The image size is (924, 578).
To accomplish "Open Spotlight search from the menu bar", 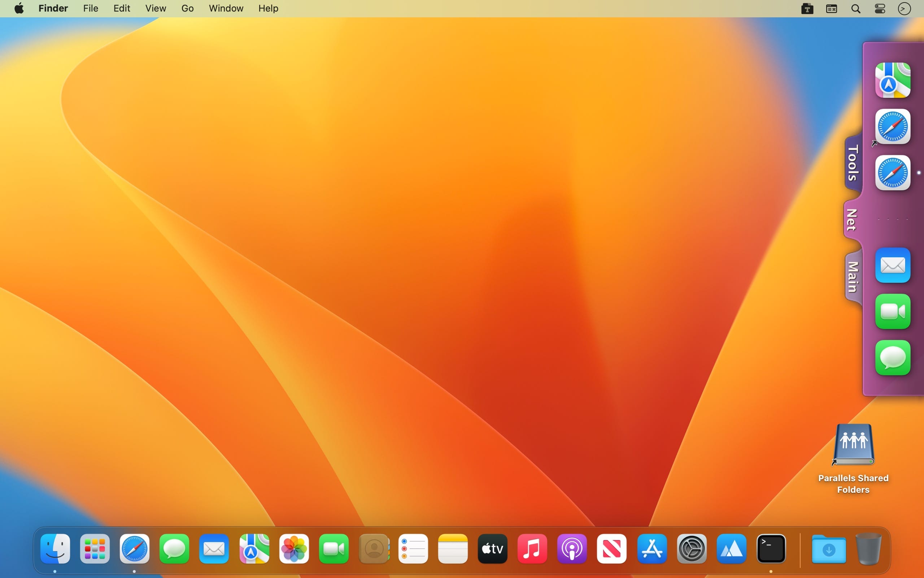I will tap(856, 9).
